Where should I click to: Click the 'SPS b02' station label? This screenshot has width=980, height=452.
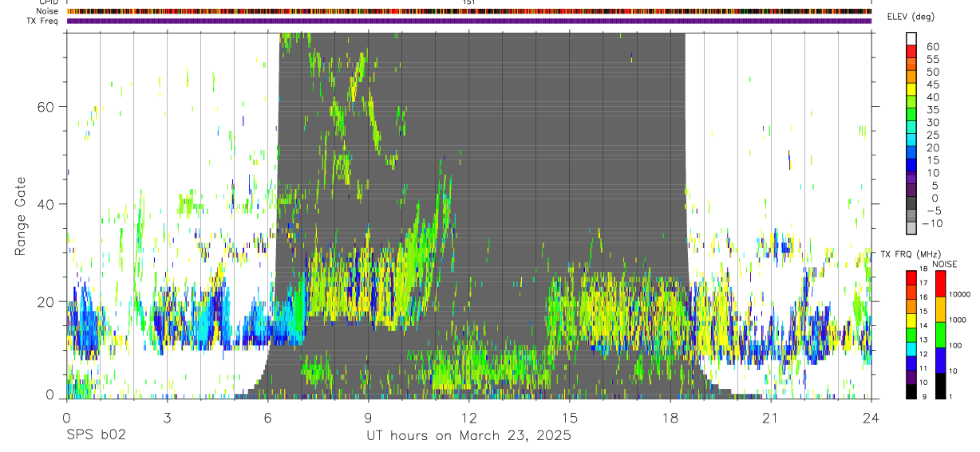point(96,436)
